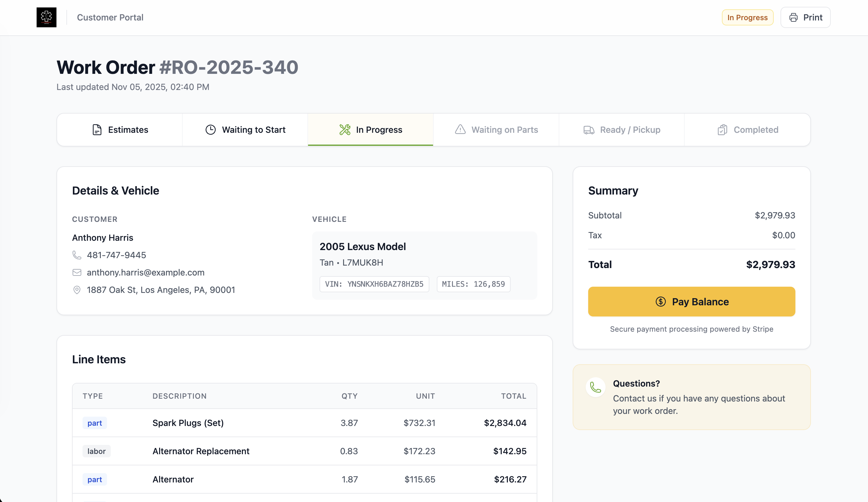This screenshot has height=502, width=868.
Task: Click the company logo icon
Action: (x=46, y=17)
